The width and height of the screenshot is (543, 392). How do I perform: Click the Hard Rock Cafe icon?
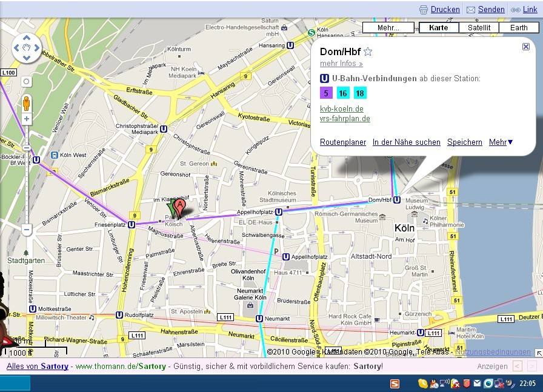[x=377, y=320]
